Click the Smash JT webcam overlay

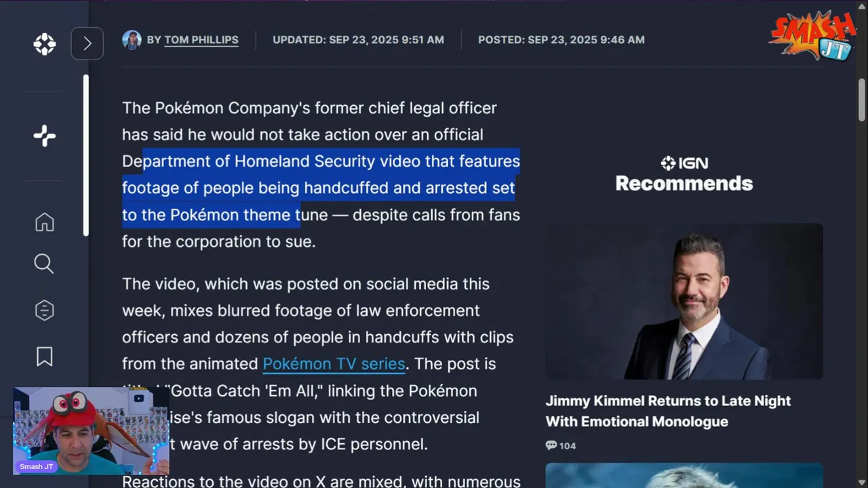pos(90,431)
